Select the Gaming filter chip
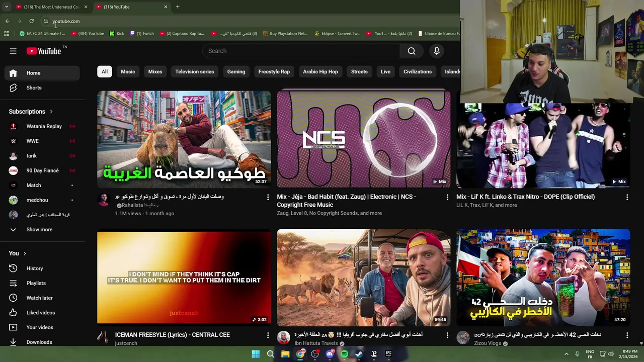644x362 pixels. coord(236,71)
